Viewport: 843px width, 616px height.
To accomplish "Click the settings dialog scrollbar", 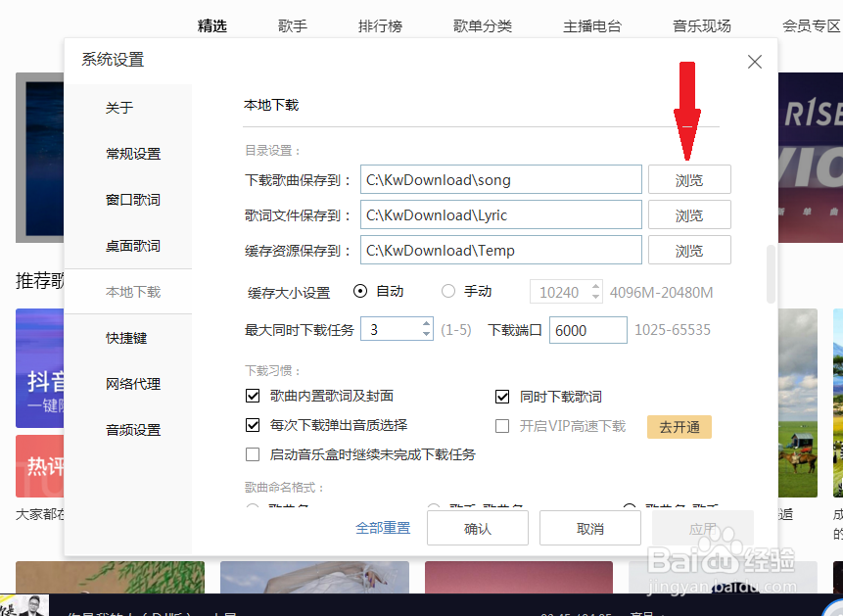I will click(771, 274).
